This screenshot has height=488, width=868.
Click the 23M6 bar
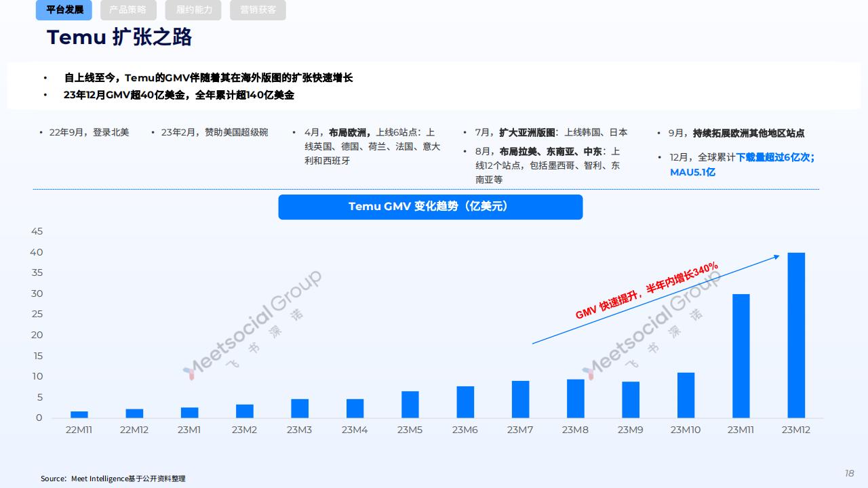tap(465, 402)
